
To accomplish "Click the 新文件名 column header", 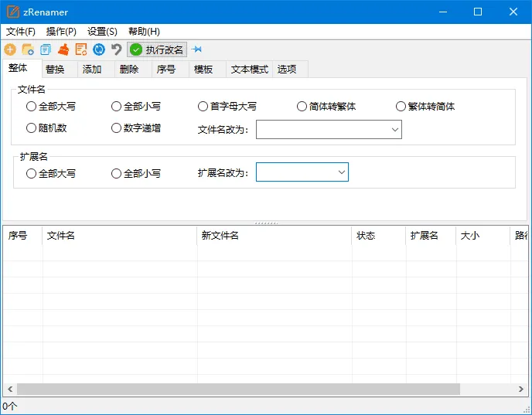I will pos(274,236).
